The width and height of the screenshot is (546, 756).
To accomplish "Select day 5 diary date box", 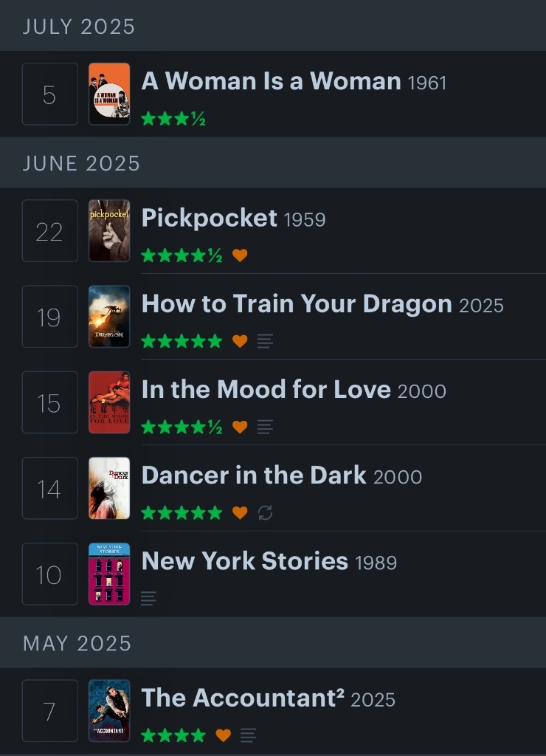I will pos(49,94).
